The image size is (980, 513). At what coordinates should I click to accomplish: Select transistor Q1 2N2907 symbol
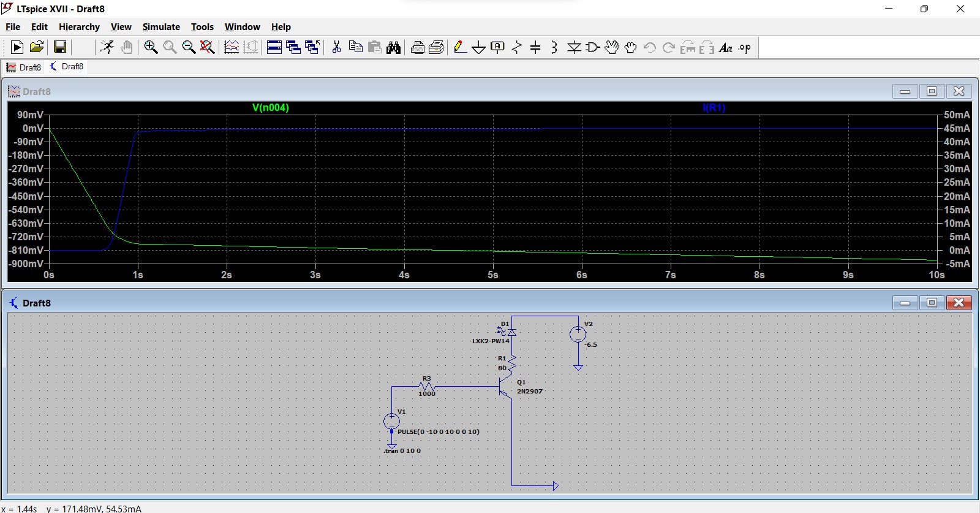(x=505, y=387)
